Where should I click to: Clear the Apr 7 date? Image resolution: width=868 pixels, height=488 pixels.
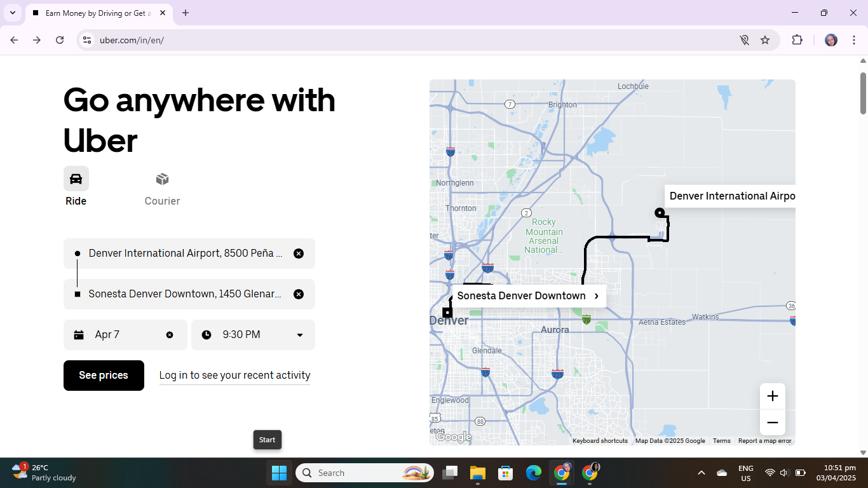170,335
